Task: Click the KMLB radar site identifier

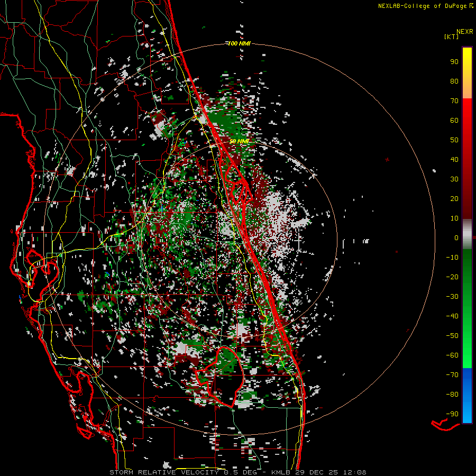Action: 281,472
